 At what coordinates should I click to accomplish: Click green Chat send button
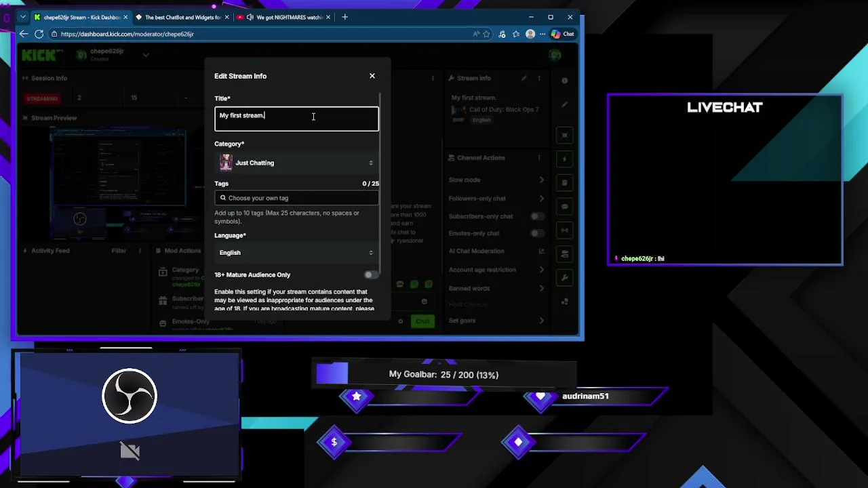422,321
